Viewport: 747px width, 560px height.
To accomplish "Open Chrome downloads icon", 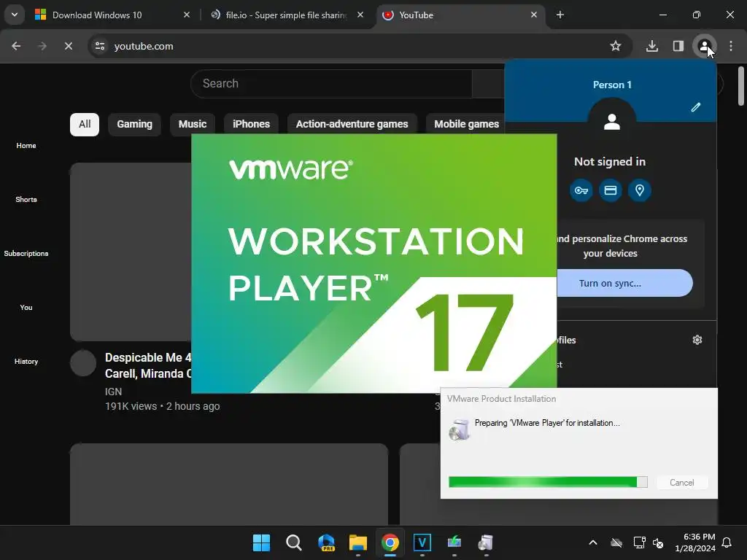I will tap(652, 46).
